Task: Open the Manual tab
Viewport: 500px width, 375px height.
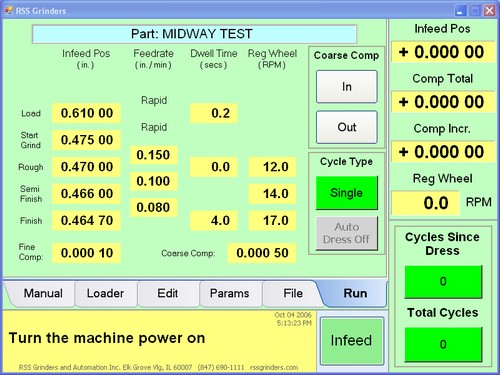Action: point(43,293)
